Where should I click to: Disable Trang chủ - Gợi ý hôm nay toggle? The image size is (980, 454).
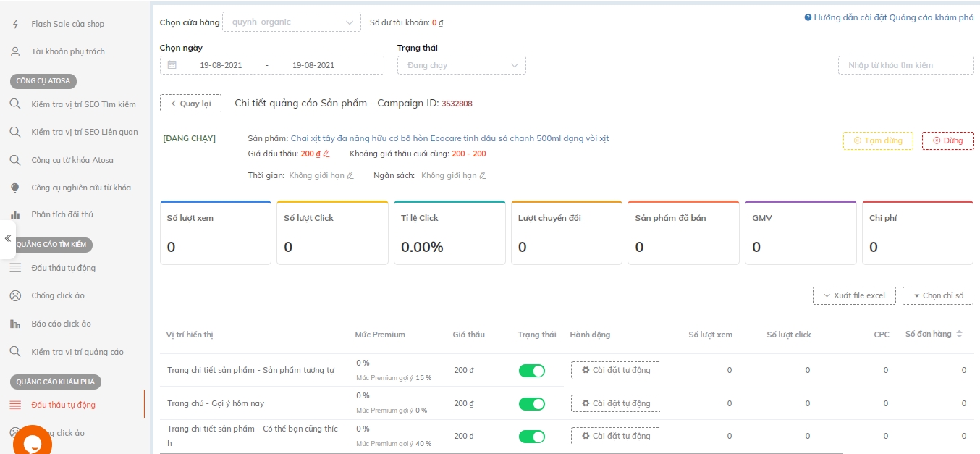click(532, 403)
